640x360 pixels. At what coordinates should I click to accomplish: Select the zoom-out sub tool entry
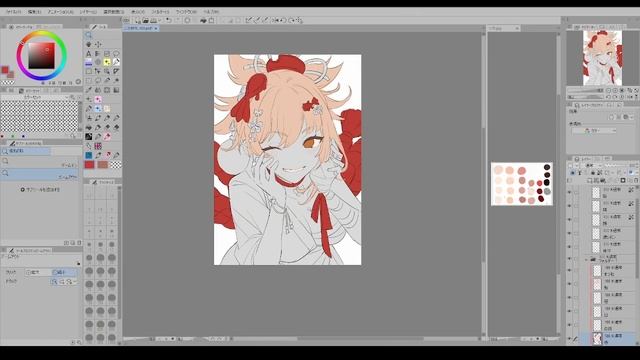39,174
